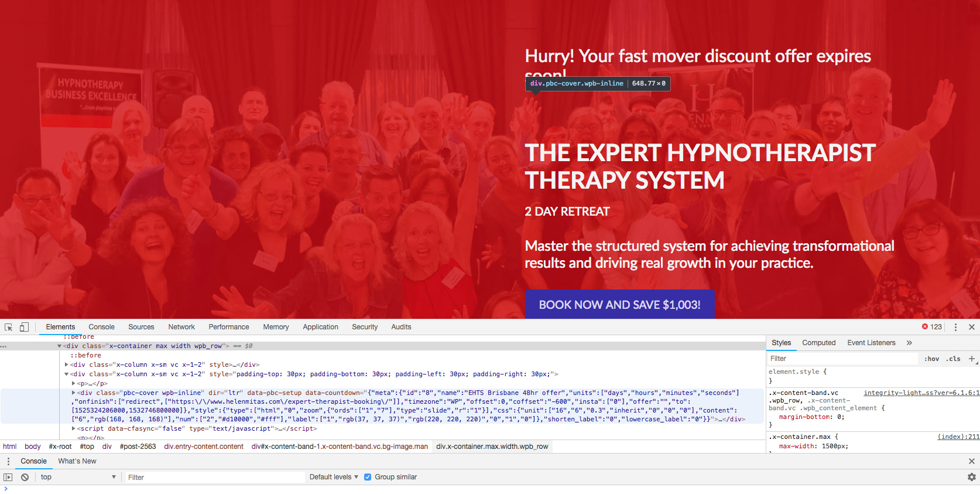Open the What's New drawer tab
This screenshot has width=980, height=494.
(x=77, y=461)
